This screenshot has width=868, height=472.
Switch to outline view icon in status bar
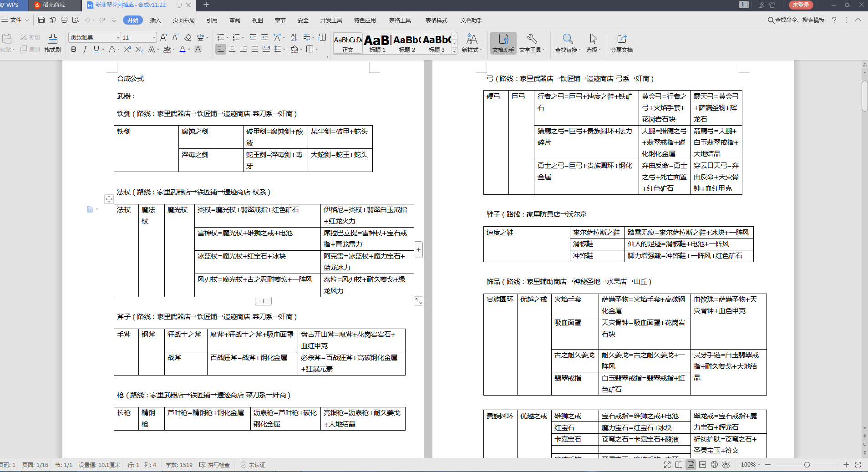pyautogui.click(x=703, y=465)
